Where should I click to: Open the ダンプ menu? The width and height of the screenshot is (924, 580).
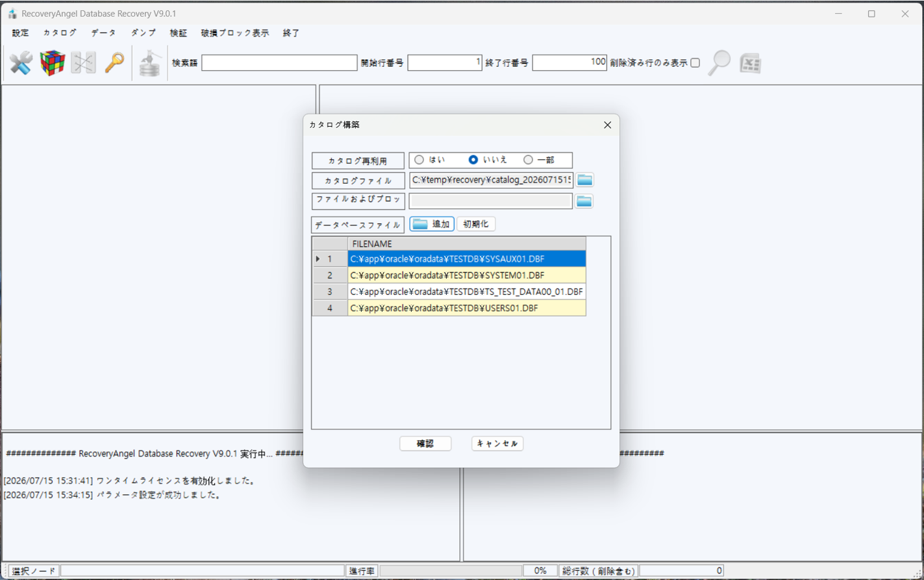143,33
